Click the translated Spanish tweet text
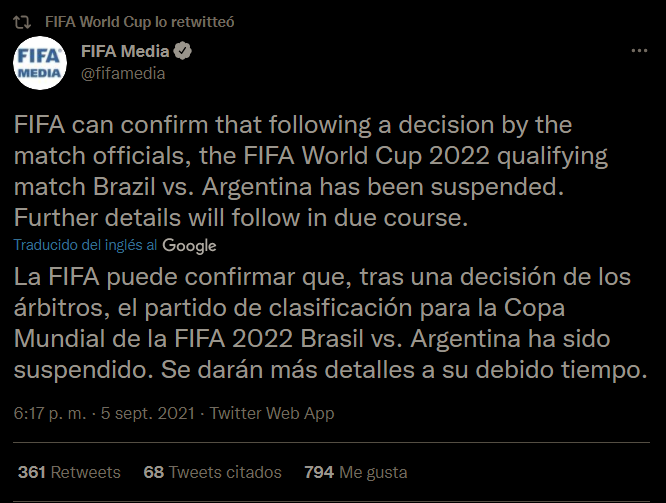The height and width of the screenshot is (503, 666). (330, 323)
